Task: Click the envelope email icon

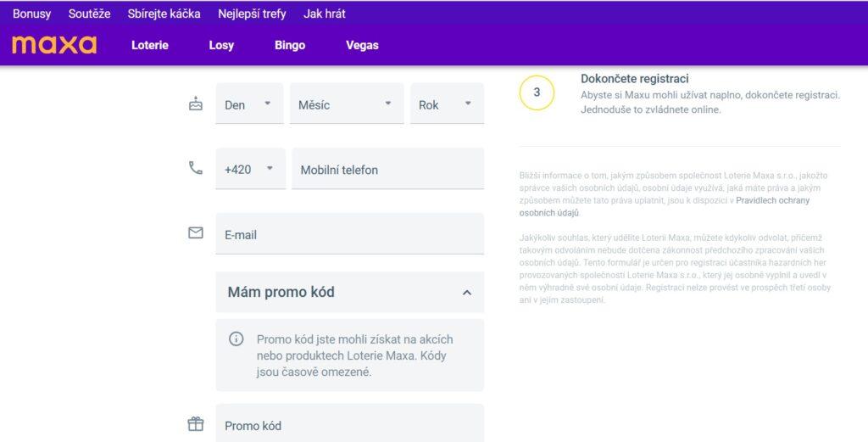Action: pyautogui.click(x=196, y=232)
